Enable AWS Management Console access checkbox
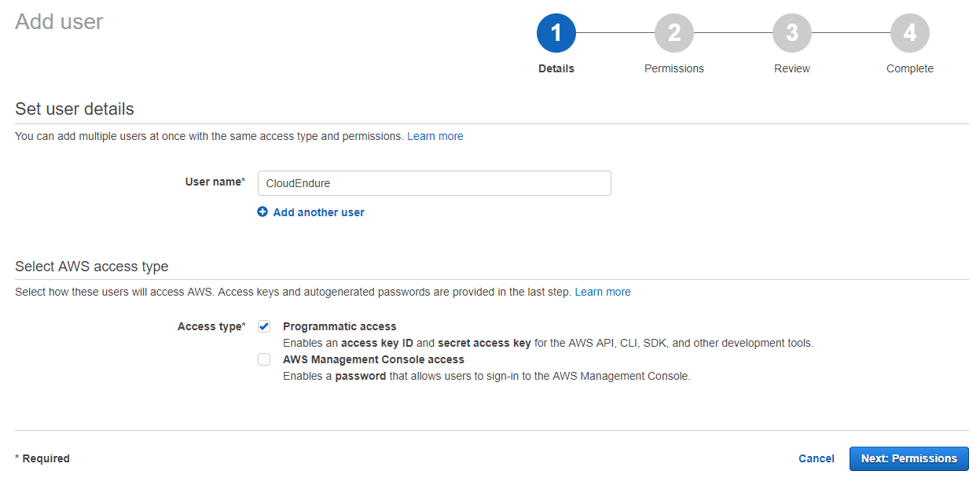Viewport: 980px width, 493px height. 264,360
